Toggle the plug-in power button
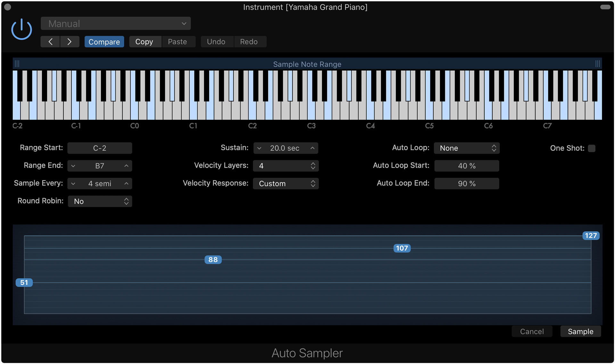 21,29
